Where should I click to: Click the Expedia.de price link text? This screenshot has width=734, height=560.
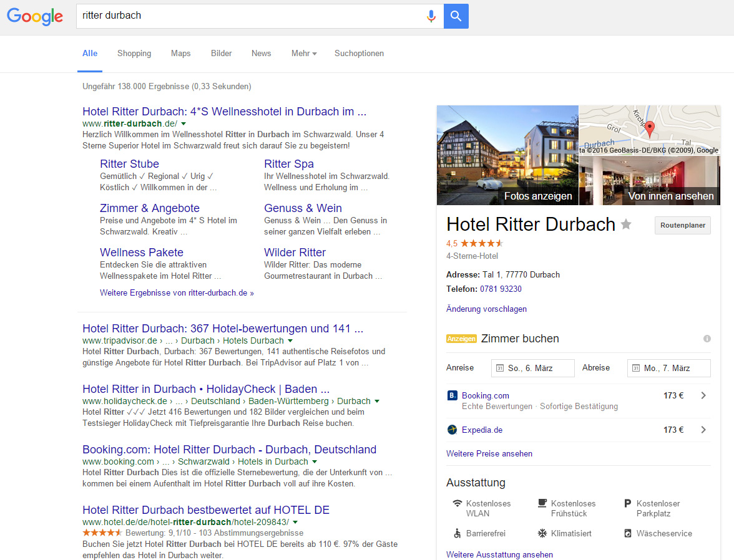[482, 430]
